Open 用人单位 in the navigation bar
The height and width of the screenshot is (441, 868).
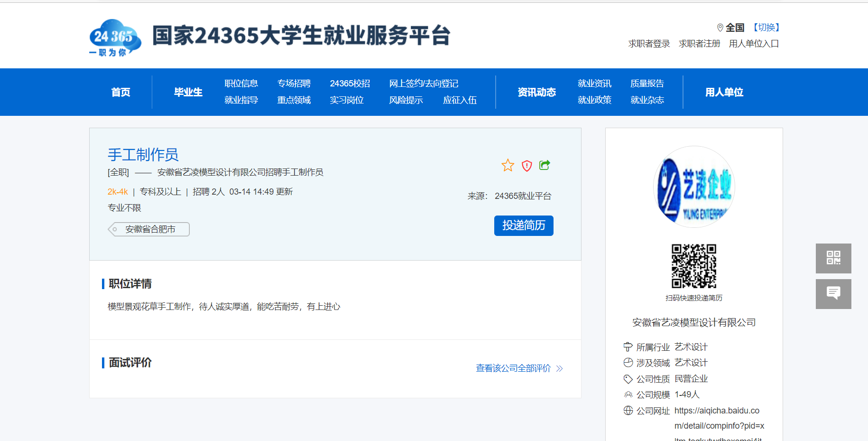tap(724, 92)
